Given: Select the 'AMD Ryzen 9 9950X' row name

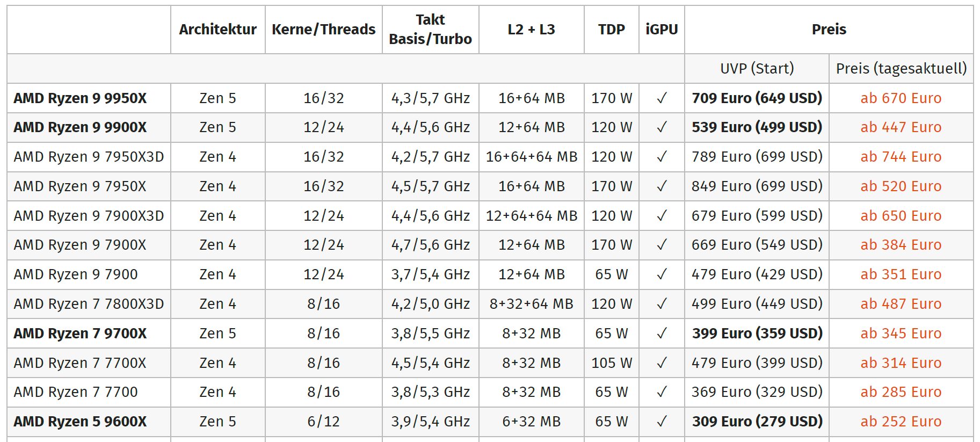Looking at the screenshot, I should (x=80, y=98).
